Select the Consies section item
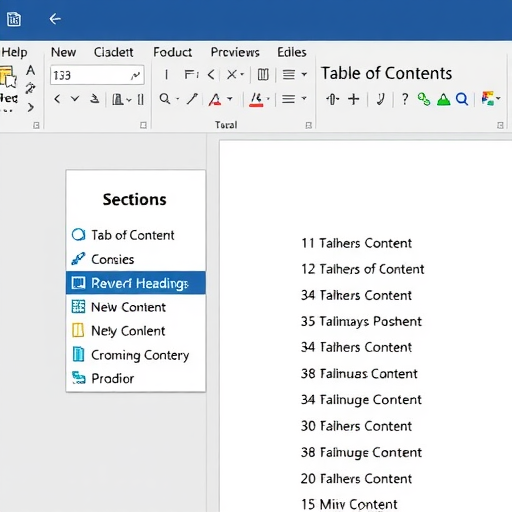The image size is (512, 512). [x=136, y=259]
